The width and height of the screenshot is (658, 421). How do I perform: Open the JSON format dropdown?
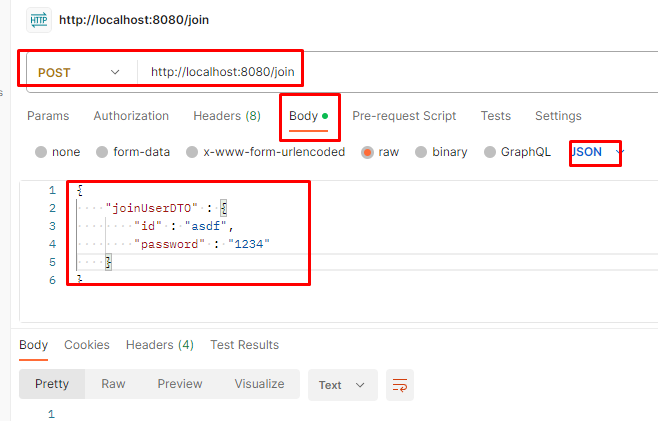coord(596,152)
